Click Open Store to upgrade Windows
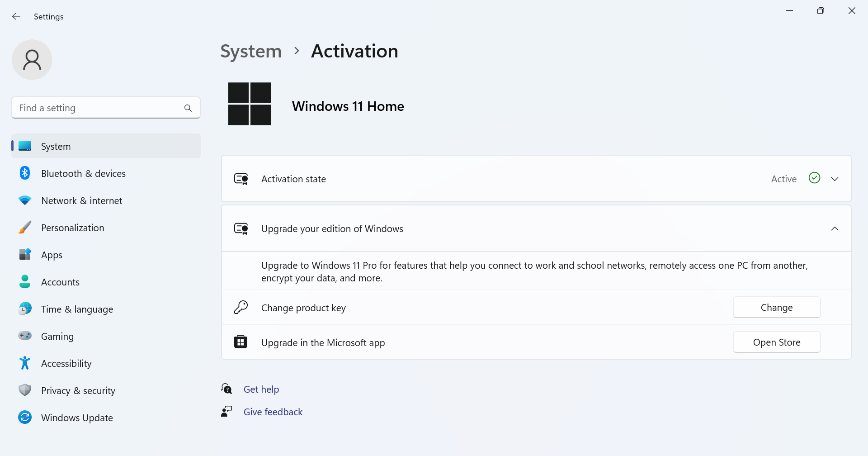Screen dimensions: 868x456 (x=777, y=342)
